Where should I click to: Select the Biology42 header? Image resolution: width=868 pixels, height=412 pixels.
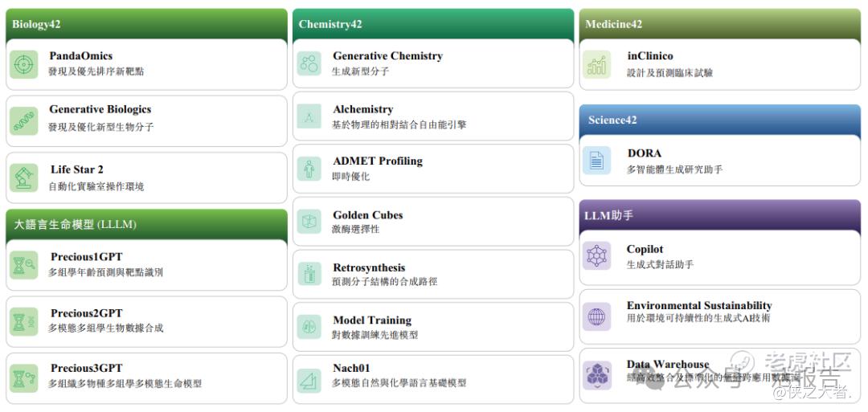click(146, 24)
